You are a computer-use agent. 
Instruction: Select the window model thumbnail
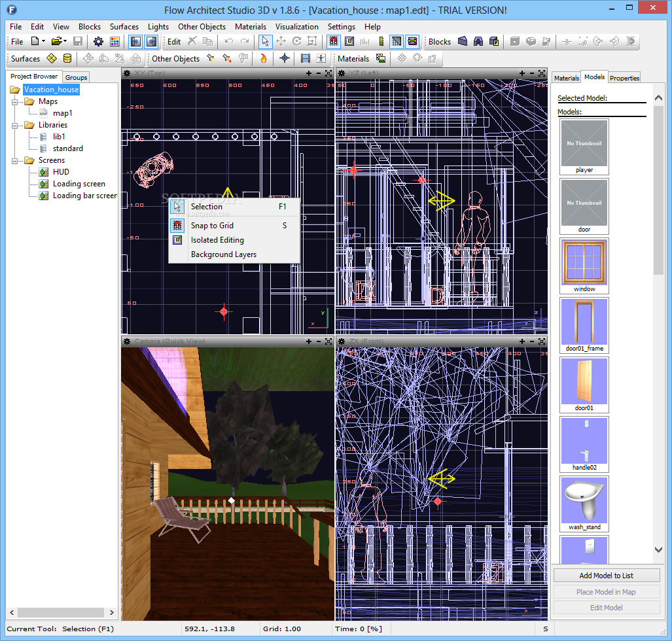click(x=584, y=266)
